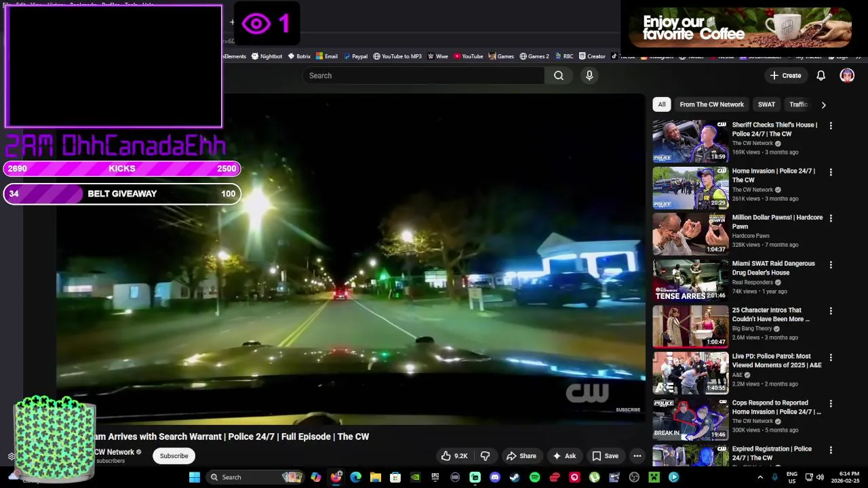Switch ENG US input language indicator
868x488 pixels.
[791, 477]
